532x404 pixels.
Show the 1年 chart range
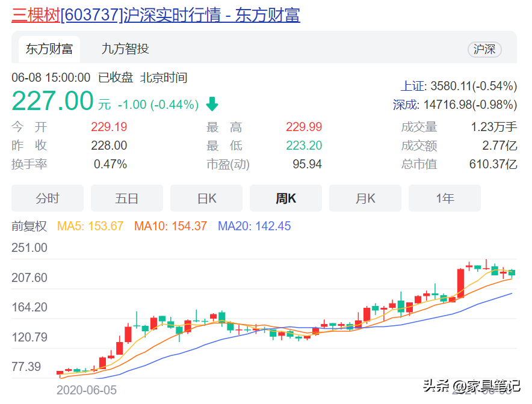click(445, 198)
